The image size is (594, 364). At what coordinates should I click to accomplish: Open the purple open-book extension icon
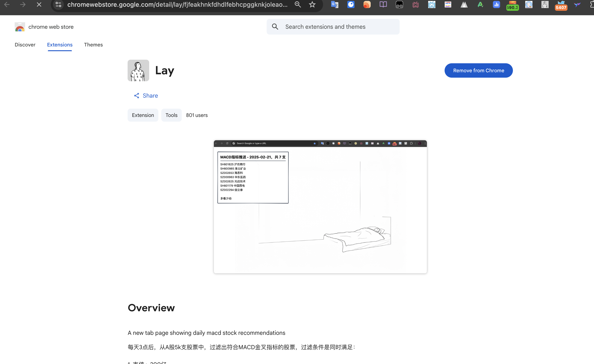(x=383, y=4)
